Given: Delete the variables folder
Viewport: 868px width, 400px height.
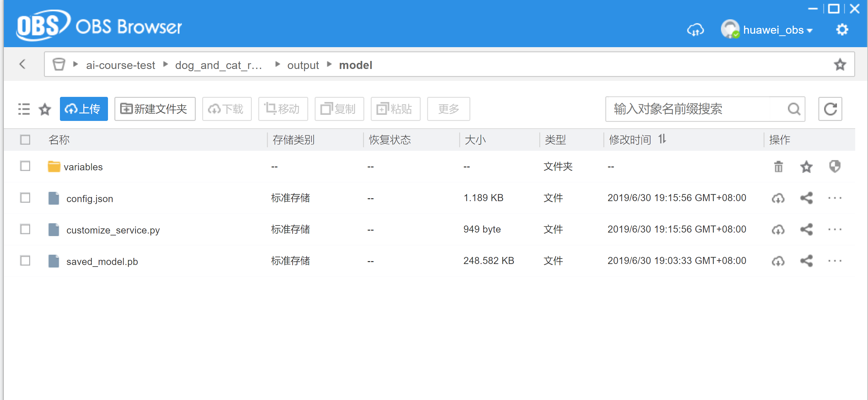Looking at the screenshot, I should click(x=778, y=166).
